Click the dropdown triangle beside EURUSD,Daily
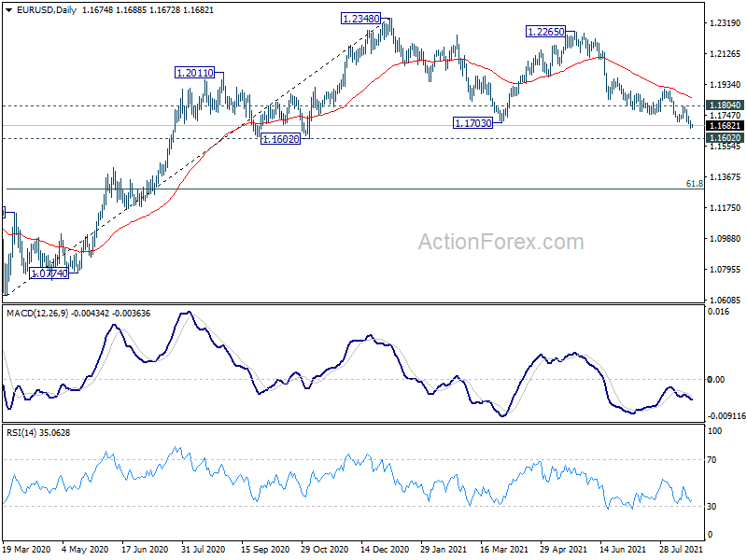This screenshot has height=560, width=747. [9, 10]
